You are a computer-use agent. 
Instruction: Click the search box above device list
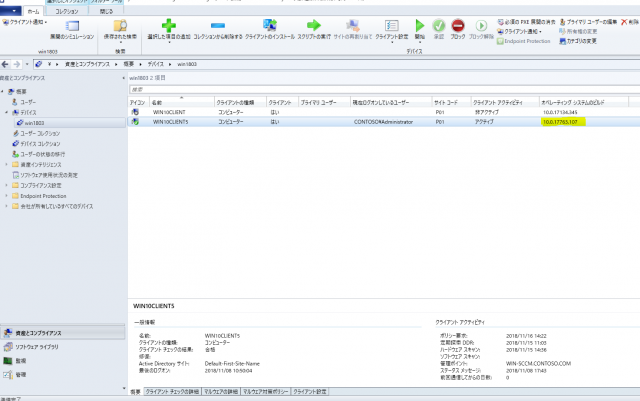[x=380, y=88]
